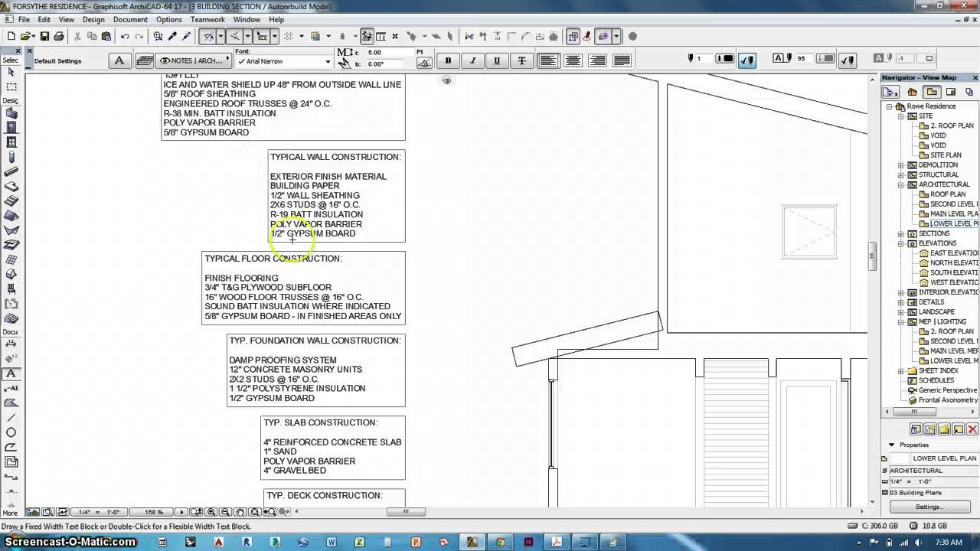The height and width of the screenshot is (551, 980).
Task: Open the File menu
Action: point(23,19)
